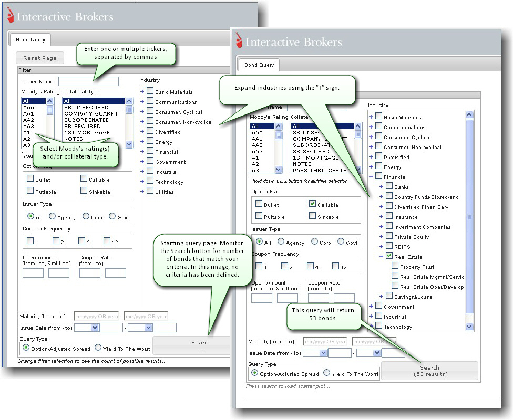Open the Bond Query tab beside Reset Page

click(x=30, y=40)
